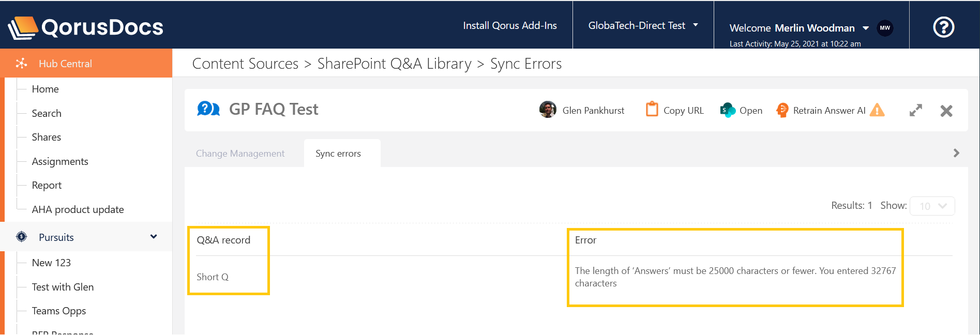Click Install Qorus Add-Ins link
Screen dimensions: 980x335
(509, 25)
